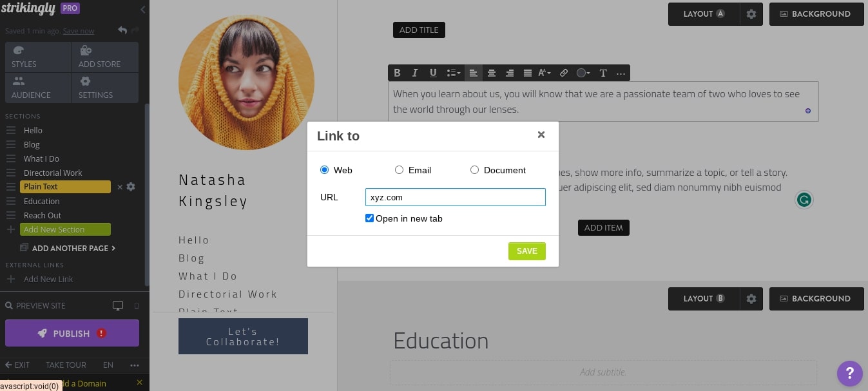Open desktop preview monitor icon
Screen dimensions: 868x391
click(x=118, y=306)
